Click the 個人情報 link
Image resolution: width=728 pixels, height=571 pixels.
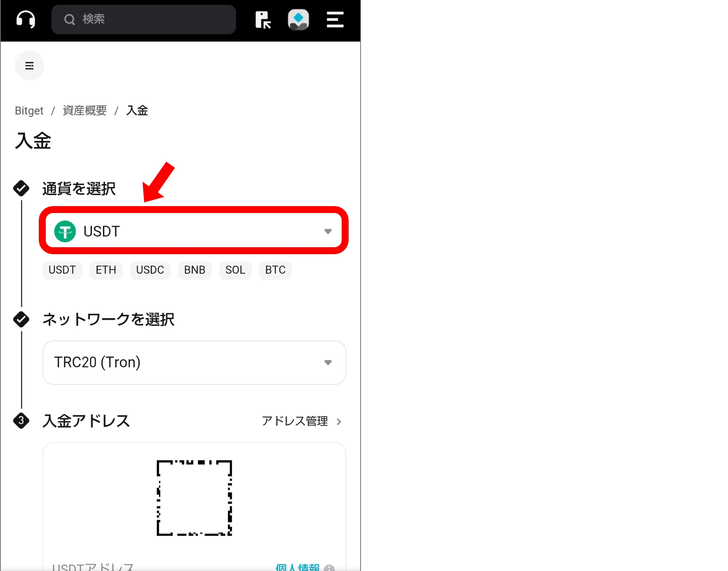[297, 567]
